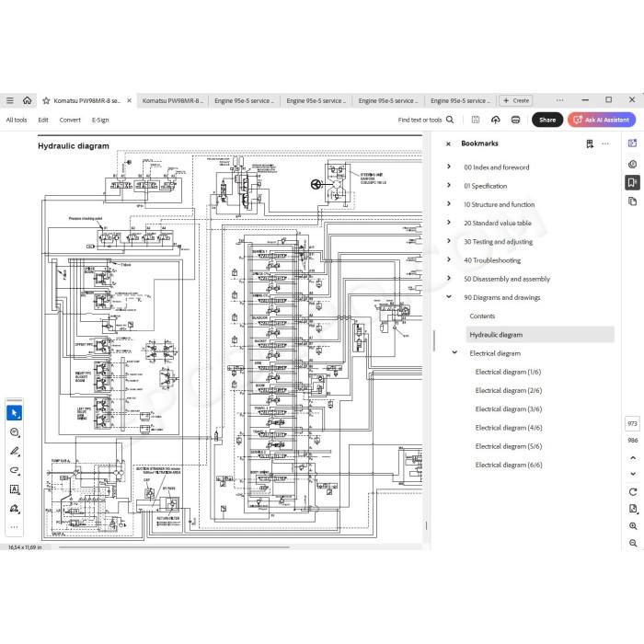This screenshot has width=644, height=644.
Task: Click Ask AI Assistant button
Action: pos(602,120)
